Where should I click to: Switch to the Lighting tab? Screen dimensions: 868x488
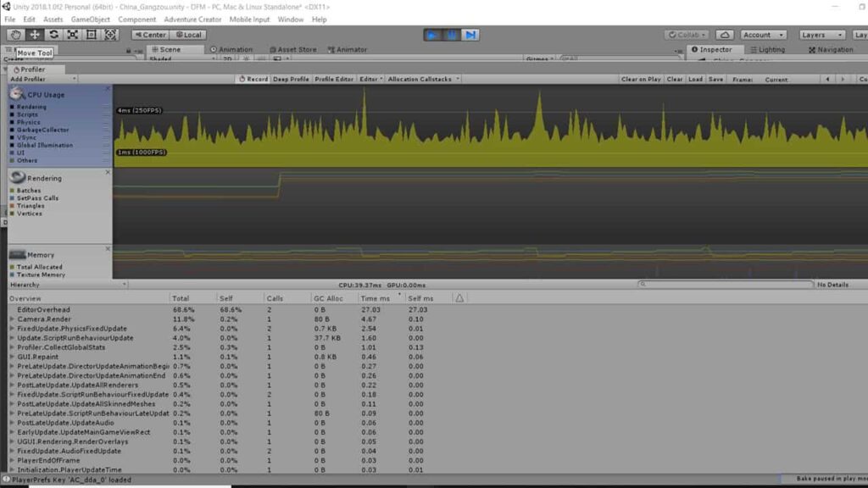pyautogui.click(x=767, y=49)
